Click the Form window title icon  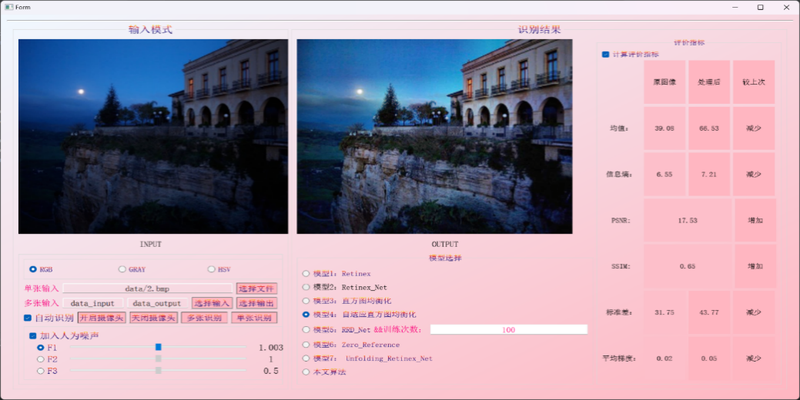pos(9,7)
